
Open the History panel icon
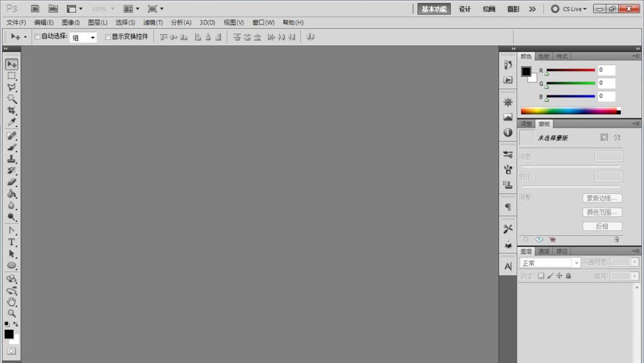[x=508, y=64]
